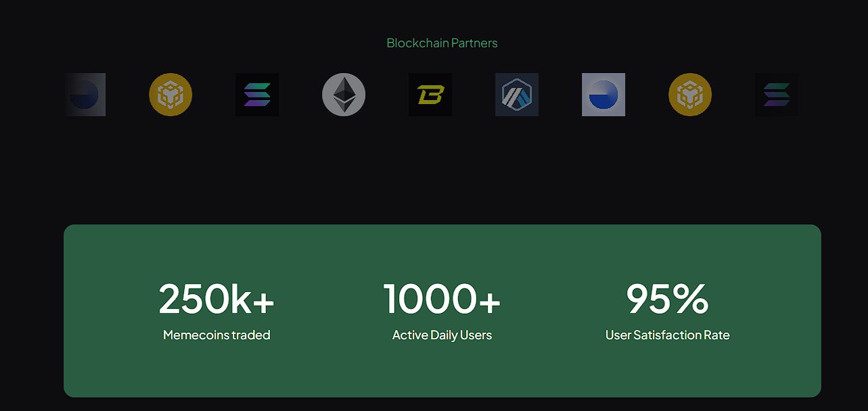The width and height of the screenshot is (868, 411).
Task: Click the percent symbol in the 95% figure
Action: click(x=690, y=299)
